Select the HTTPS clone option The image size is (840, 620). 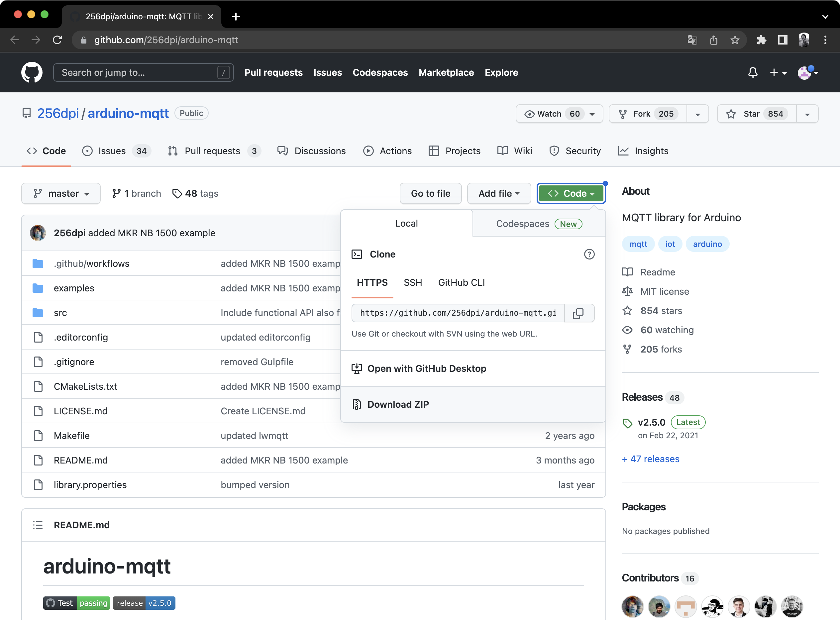pyautogui.click(x=372, y=282)
